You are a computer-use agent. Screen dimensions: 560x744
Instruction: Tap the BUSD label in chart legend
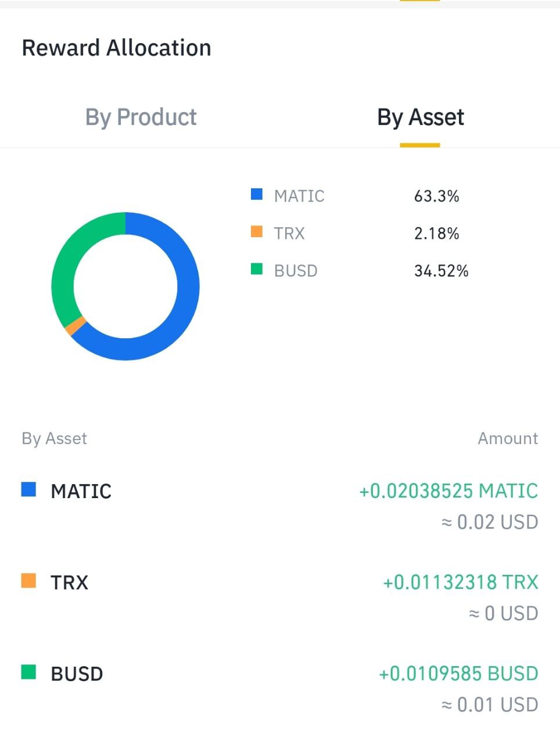pyautogui.click(x=296, y=270)
